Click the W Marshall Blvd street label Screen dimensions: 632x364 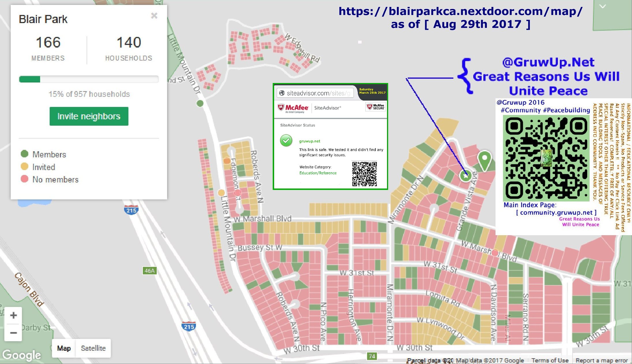tap(262, 219)
